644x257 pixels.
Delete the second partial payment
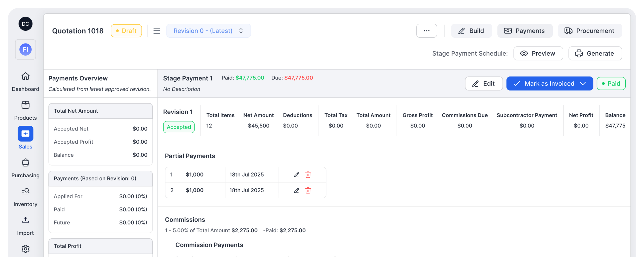(x=308, y=190)
